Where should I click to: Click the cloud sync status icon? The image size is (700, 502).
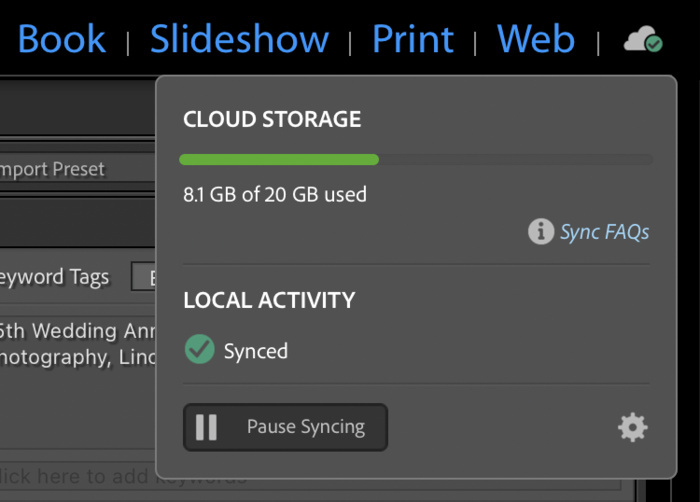(x=643, y=39)
